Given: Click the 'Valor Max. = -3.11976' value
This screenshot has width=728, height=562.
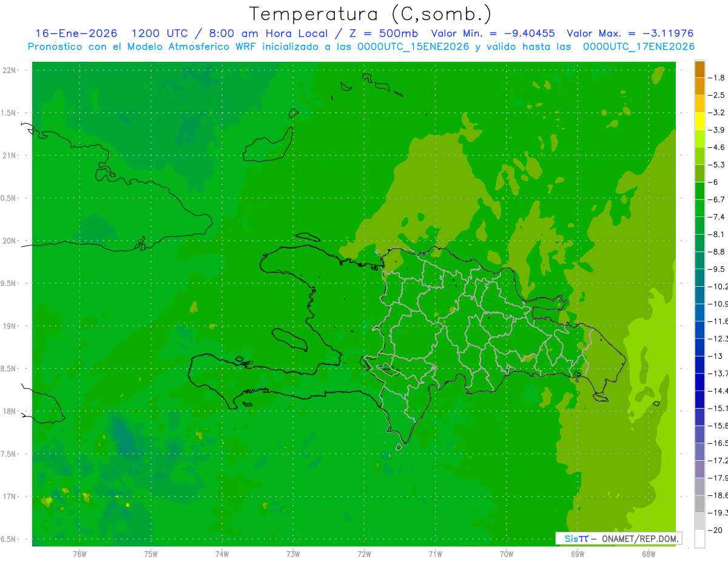Looking at the screenshot, I should (x=630, y=33).
